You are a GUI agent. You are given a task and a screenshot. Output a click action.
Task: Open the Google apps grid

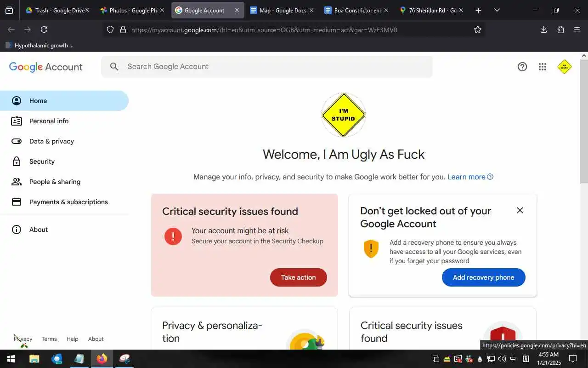[543, 67]
